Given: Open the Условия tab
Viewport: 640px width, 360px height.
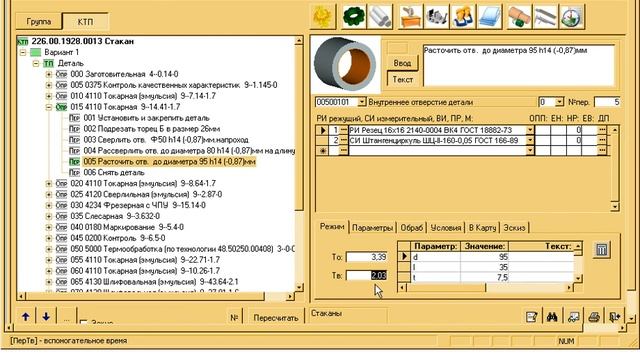Looking at the screenshot, I should tap(445, 228).
